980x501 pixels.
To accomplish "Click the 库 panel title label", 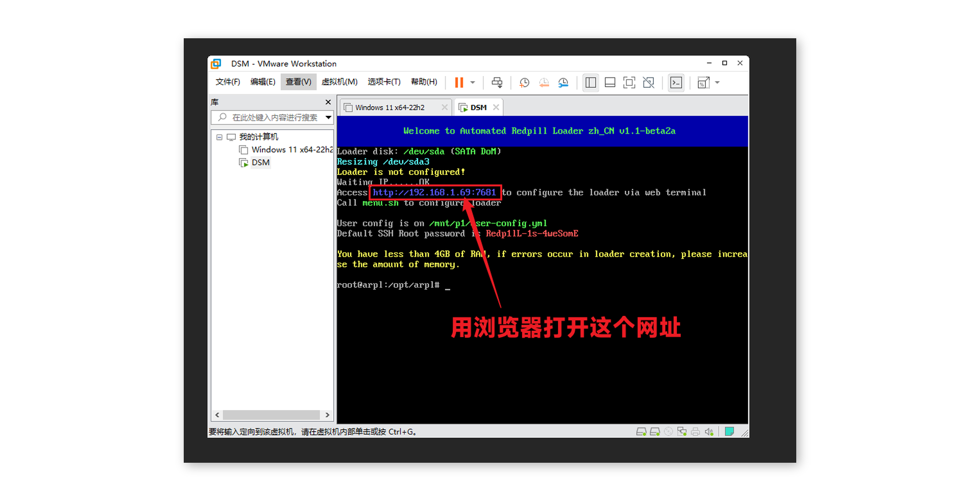I will tap(215, 102).
